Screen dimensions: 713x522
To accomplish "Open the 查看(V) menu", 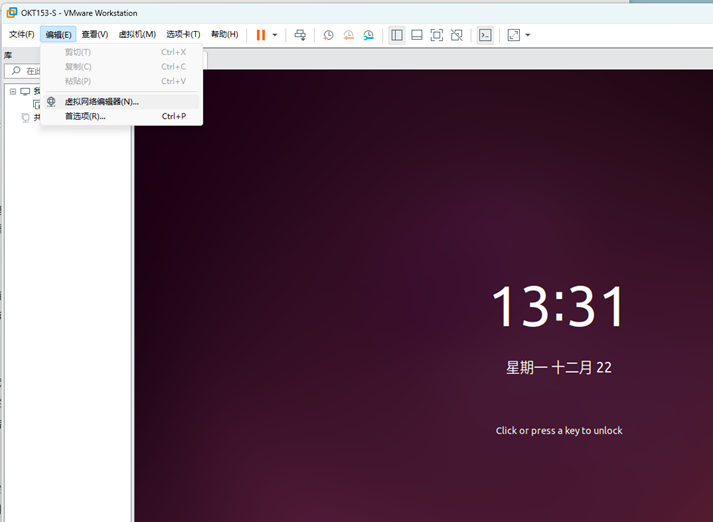I will point(95,35).
